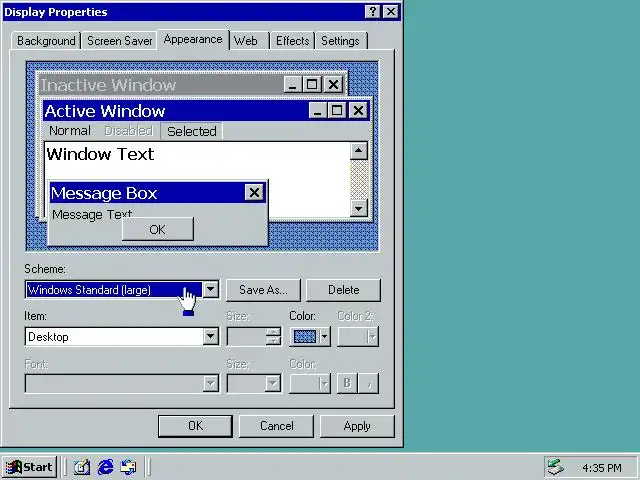Screen dimensions: 640x480
Task: Toggle the Bold font button
Action: pos(347,383)
